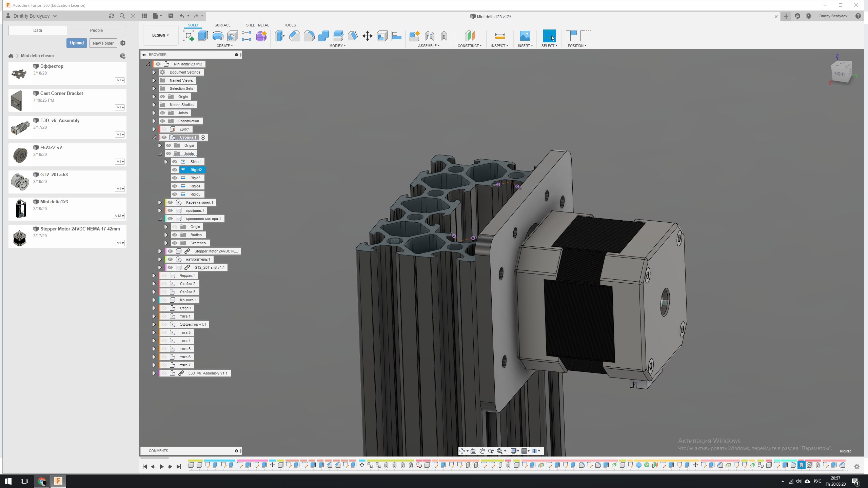Click the Offset Plane construct icon
868x488 pixels.
pyautogui.click(x=470, y=36)
